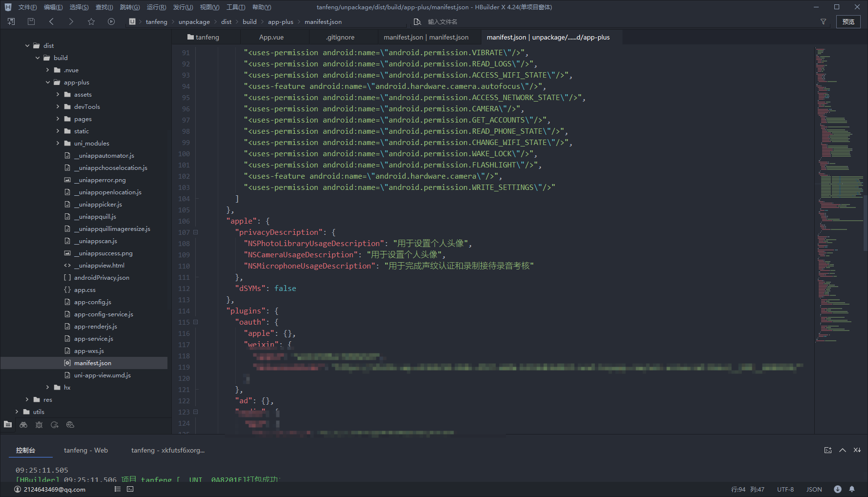The width and height of the screenshot is (868, 497).
Task: Open app-service.js in file tree
Action: [x=94, y=338]
